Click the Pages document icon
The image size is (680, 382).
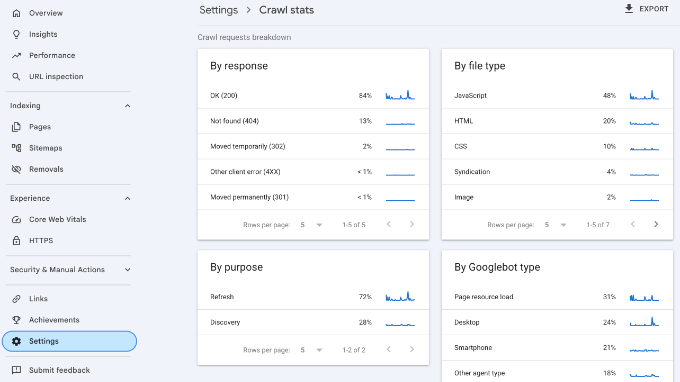(16, 127)
